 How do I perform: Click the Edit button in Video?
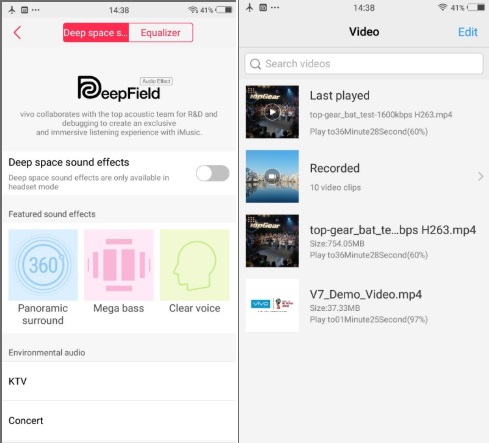click(x=468, y=32)
